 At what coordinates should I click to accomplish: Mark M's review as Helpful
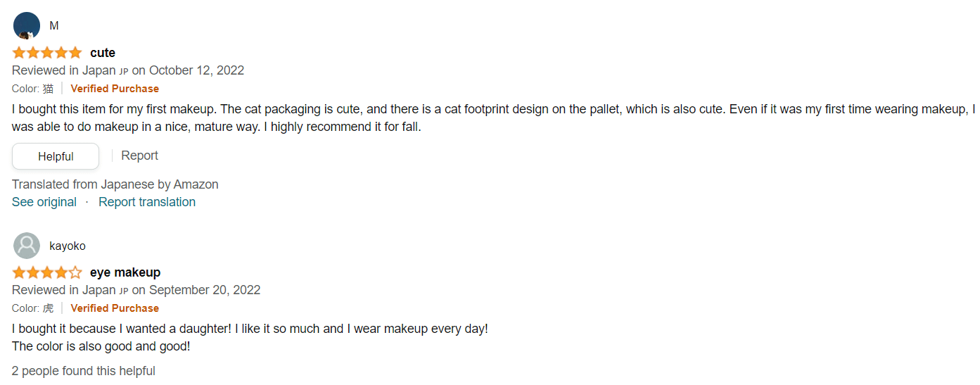[x=56, y=156]
